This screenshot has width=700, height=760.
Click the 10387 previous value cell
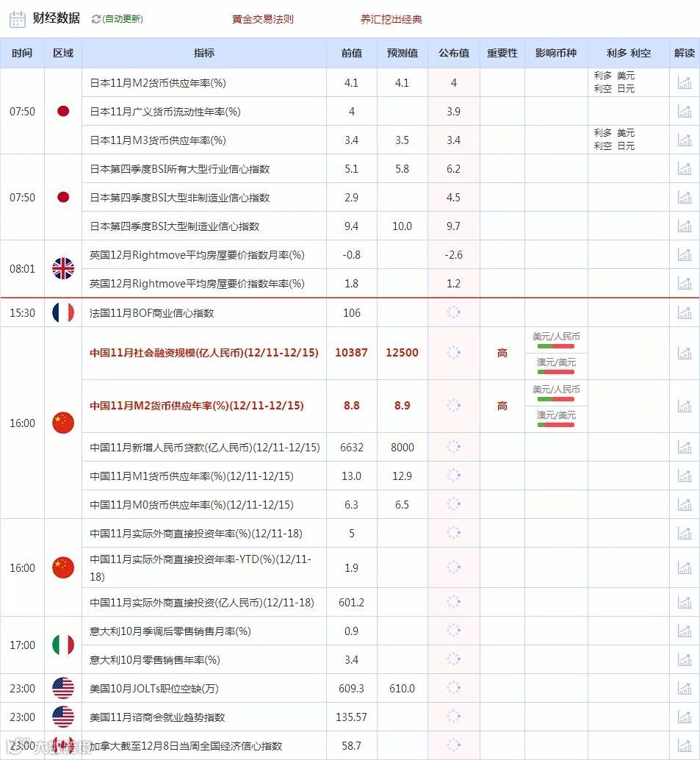352,353
